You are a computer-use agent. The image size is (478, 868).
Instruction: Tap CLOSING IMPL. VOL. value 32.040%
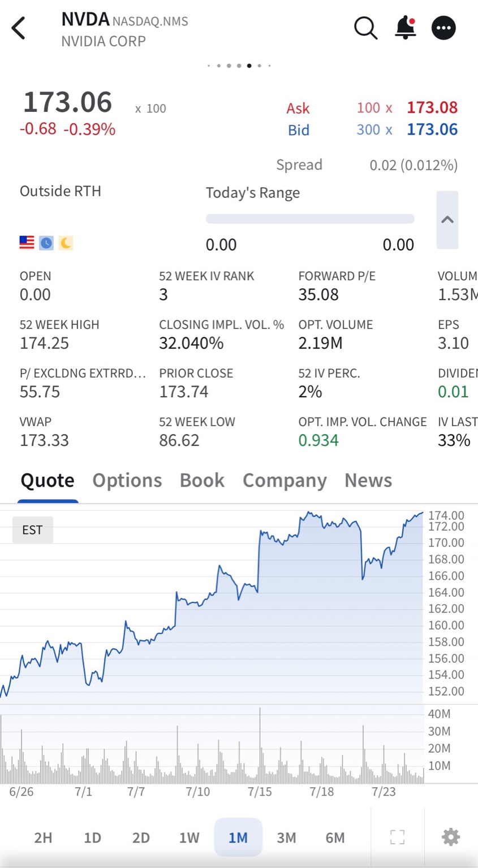pos(191,343)
